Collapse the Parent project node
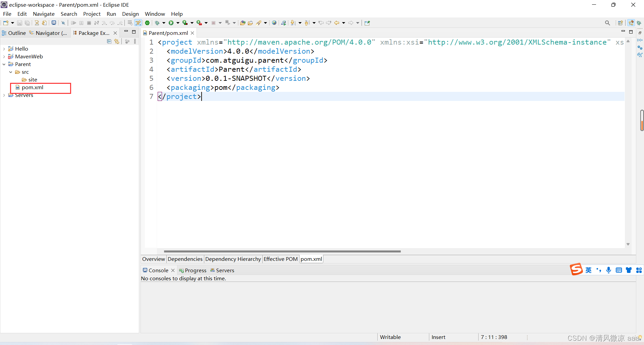The width and height of the screenshot is (644, 345). coord(4,64)
